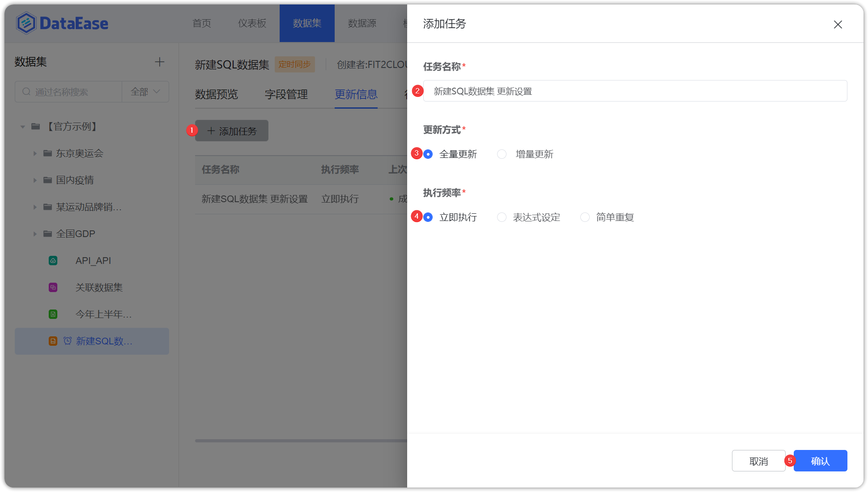Expand the 国内疫情 folder arrow
Viewport: 868px width, 492px height.
[35, 180]
